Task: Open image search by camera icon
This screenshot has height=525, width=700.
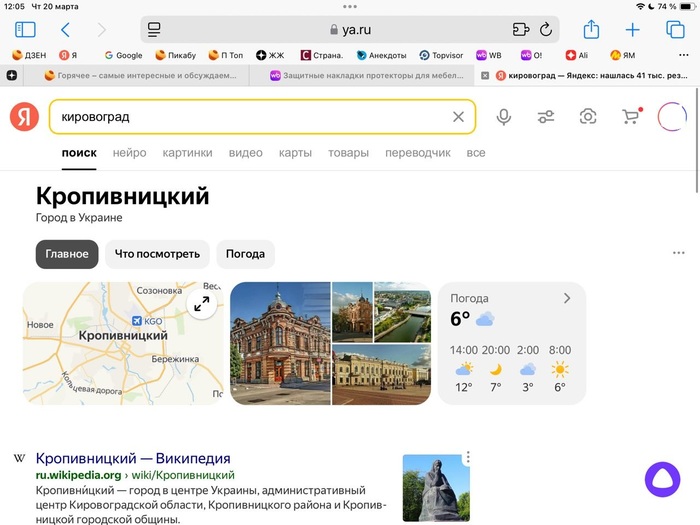Action: (588, 117)
